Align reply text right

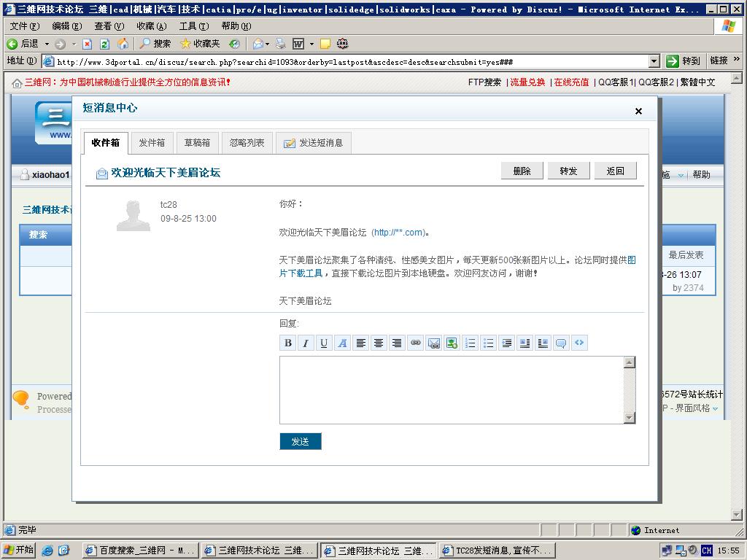pos(397,343)
